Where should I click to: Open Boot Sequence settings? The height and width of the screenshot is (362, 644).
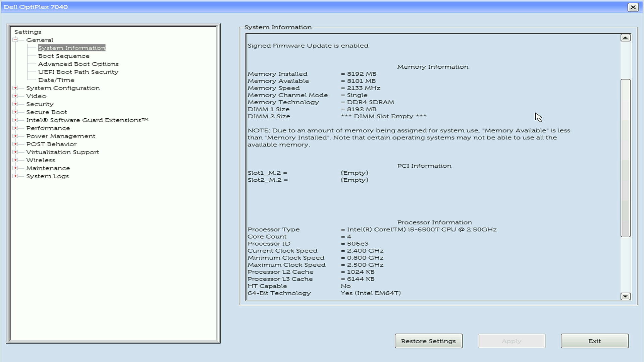pyautogui.click(x=64, y=56)
